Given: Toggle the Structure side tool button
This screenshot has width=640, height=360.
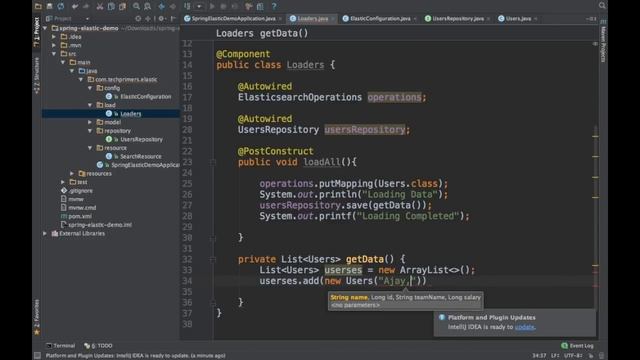Looking at the screenshot, I should (37, 76).
